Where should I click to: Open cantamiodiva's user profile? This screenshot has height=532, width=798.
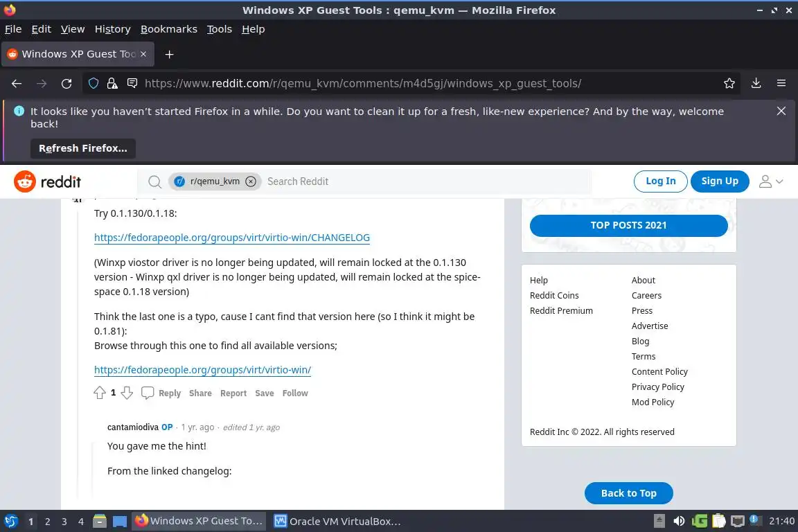[x=133, y=427]
